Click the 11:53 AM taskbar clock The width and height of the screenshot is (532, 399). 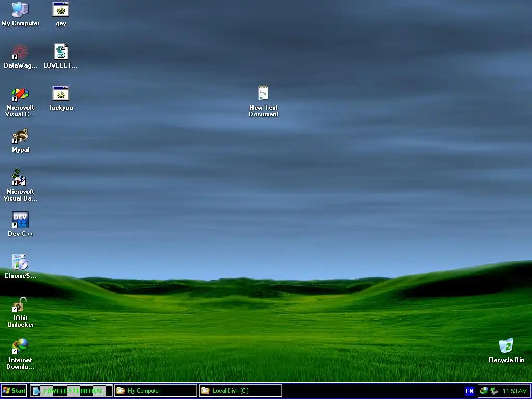coord(514,391)
